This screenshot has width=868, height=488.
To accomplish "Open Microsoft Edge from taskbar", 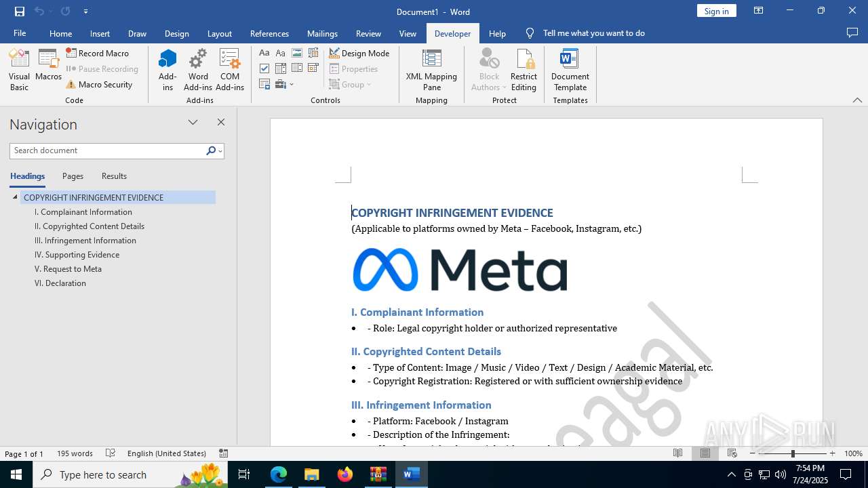I will [x=279, y=474].
